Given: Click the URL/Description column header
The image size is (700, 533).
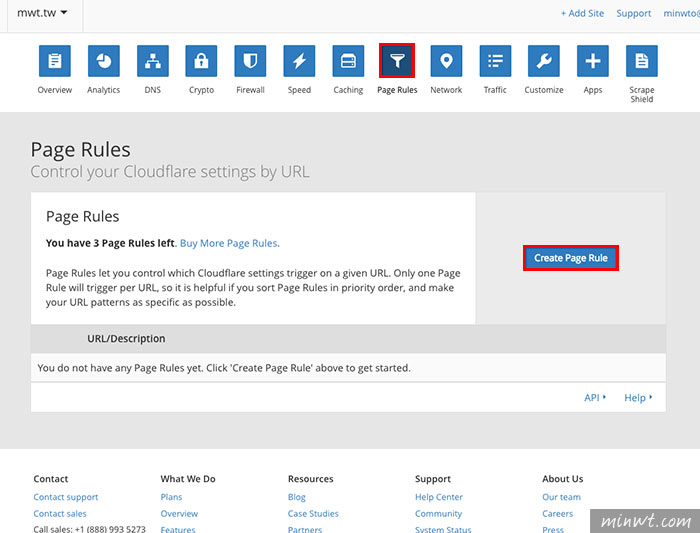Looking at the screenshot, I should tap(126, 339).
